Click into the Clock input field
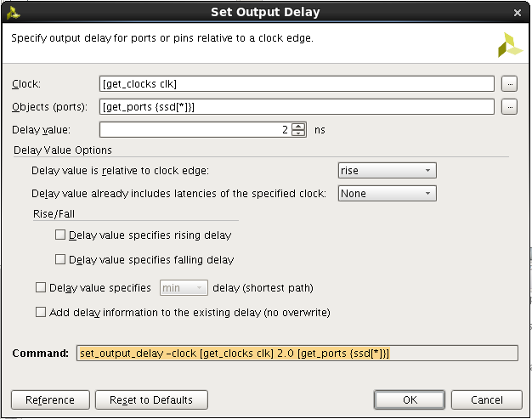 pos(297,84)
